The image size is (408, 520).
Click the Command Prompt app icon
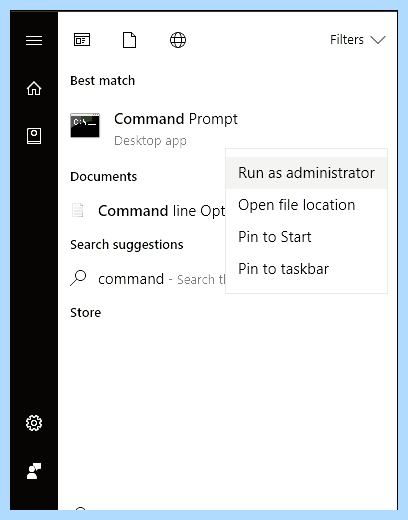85,125
